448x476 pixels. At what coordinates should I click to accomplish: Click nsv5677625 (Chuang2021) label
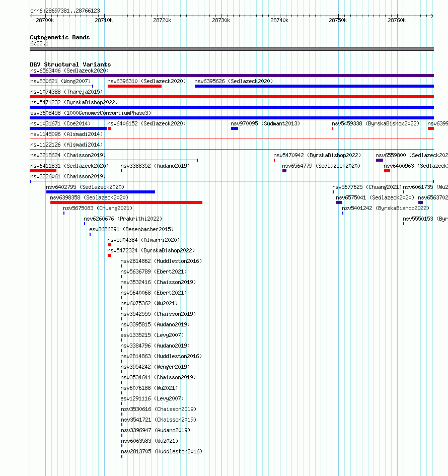coord(367,187)
